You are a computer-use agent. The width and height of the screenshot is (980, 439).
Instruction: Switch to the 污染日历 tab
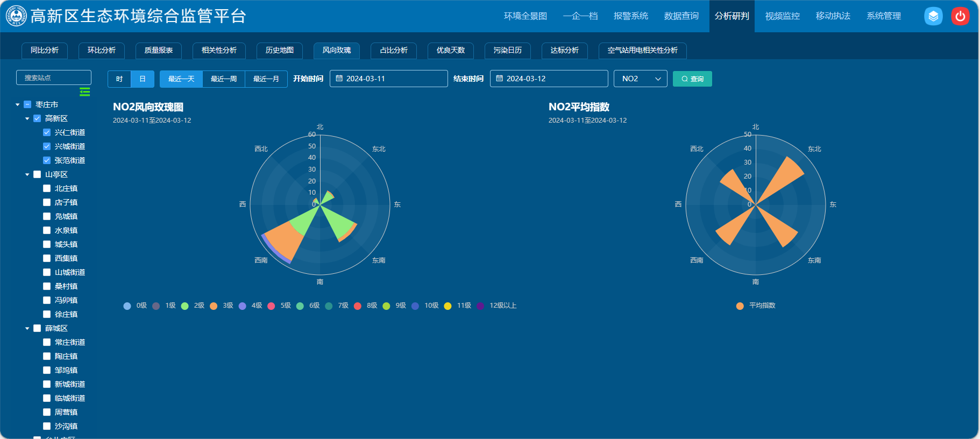point(507,50)
